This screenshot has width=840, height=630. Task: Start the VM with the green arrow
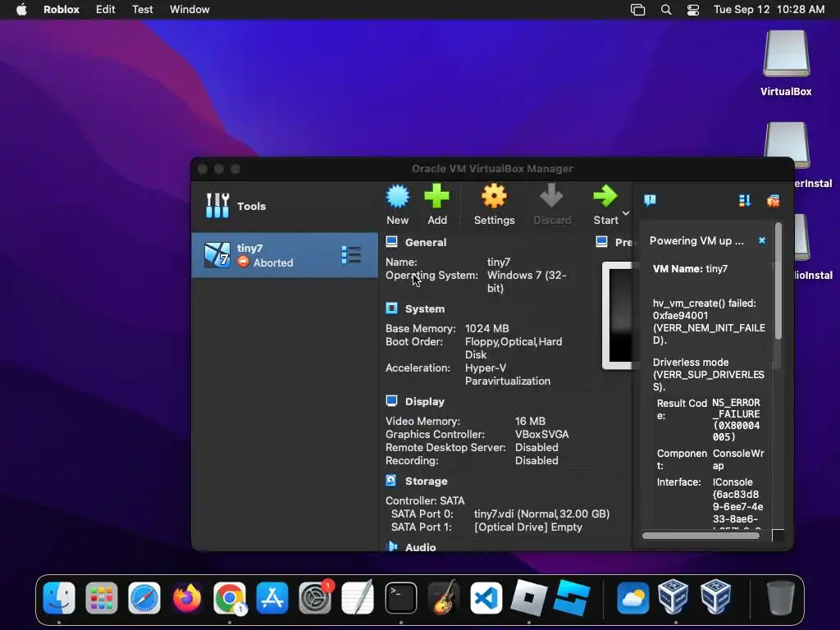pyautogui.click(x=605, y=197)
